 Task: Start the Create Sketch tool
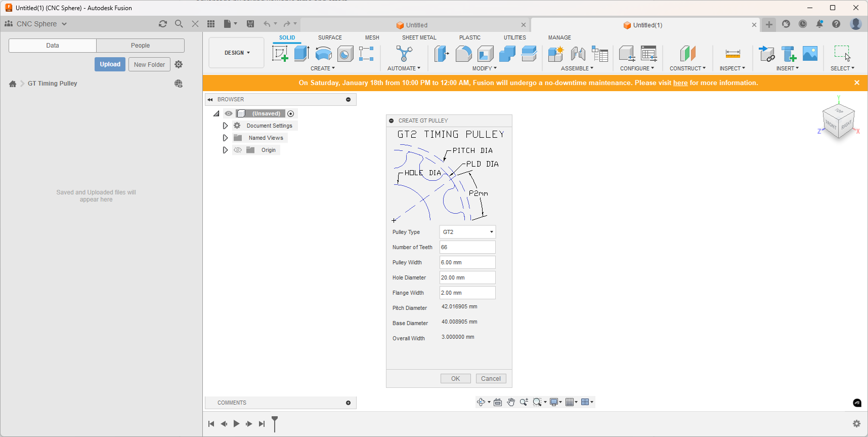click(x=280, y=53)
